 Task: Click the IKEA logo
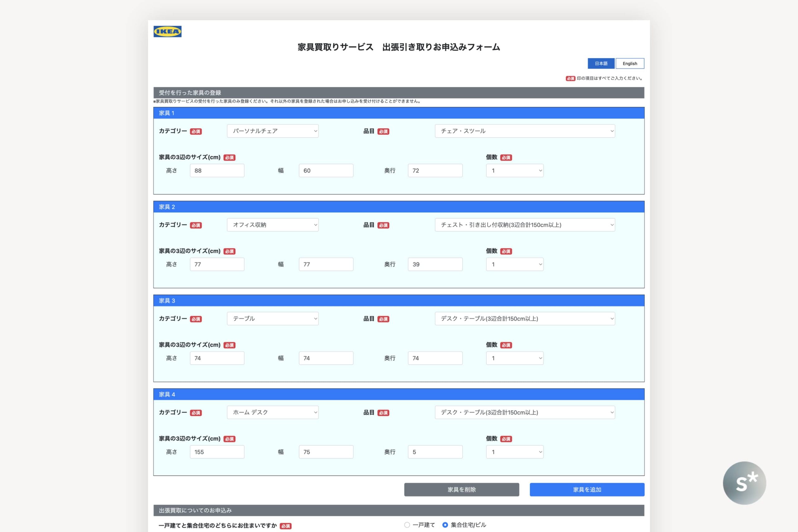point(167,31)
